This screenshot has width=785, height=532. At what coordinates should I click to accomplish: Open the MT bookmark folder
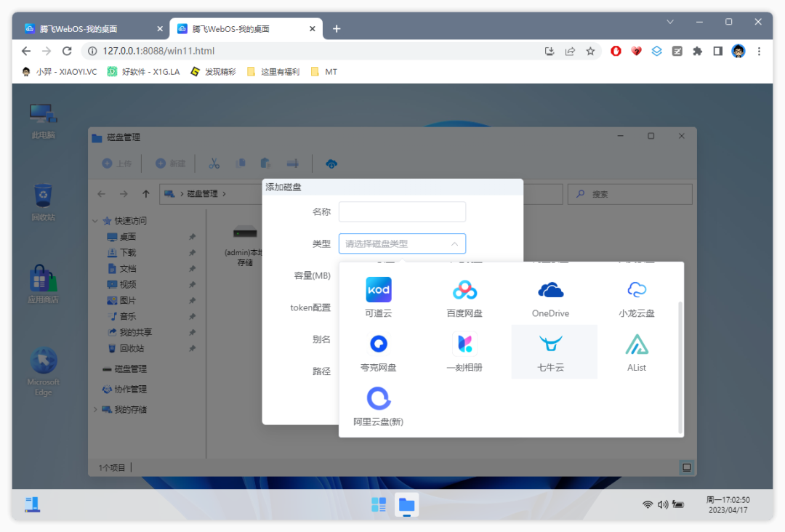tap(324, 71)
